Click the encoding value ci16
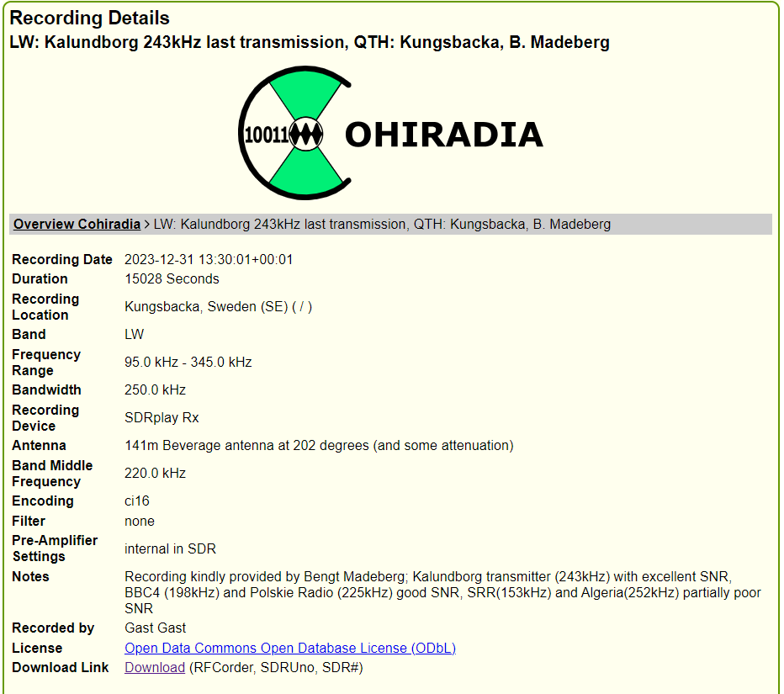Image resolution: width=784 pixels, height=694 pixels. pos(137,501)
